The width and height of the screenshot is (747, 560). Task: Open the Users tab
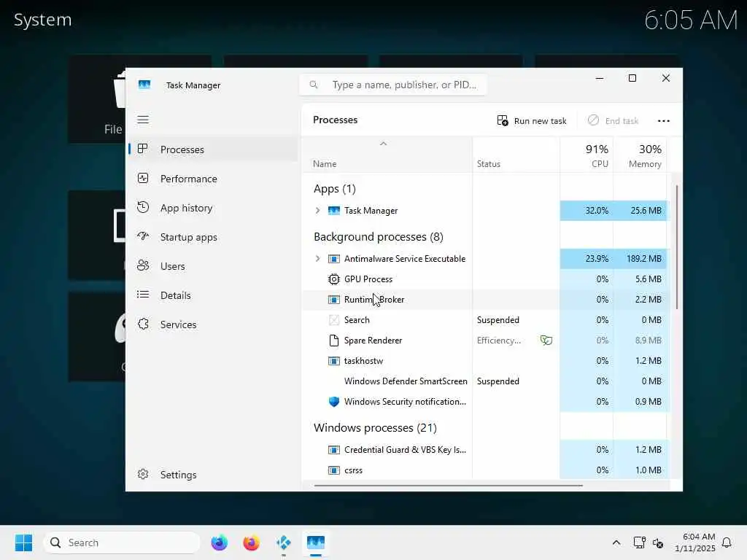(x=213, y=265)
